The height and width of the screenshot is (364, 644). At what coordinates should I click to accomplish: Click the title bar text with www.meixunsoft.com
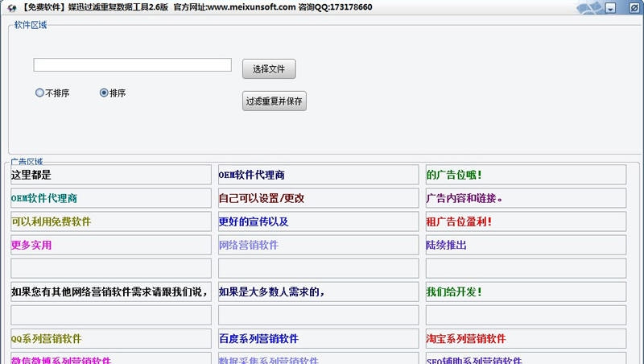pyautogui.click(x=196, y=7)
